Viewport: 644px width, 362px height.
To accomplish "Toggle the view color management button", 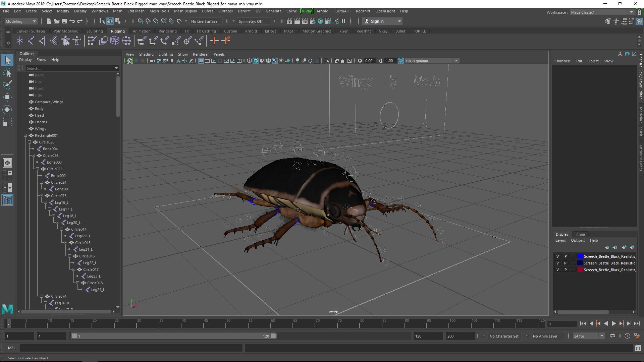I will click(401, 61).
